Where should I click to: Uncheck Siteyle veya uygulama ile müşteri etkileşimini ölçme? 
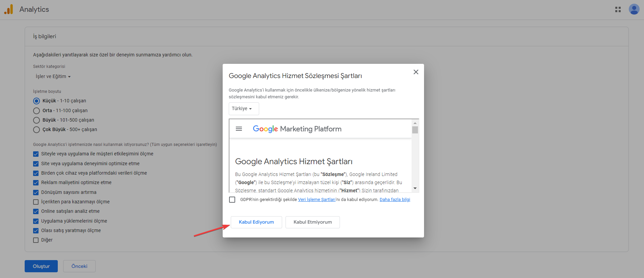click(x=36, y=154)
